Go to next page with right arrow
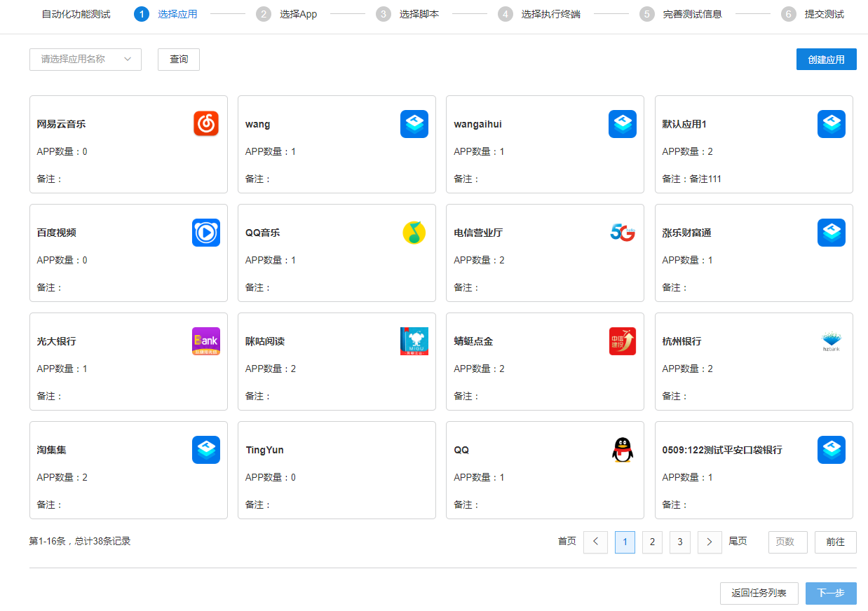This screenshot has height=611, width=868. [710, 542]
